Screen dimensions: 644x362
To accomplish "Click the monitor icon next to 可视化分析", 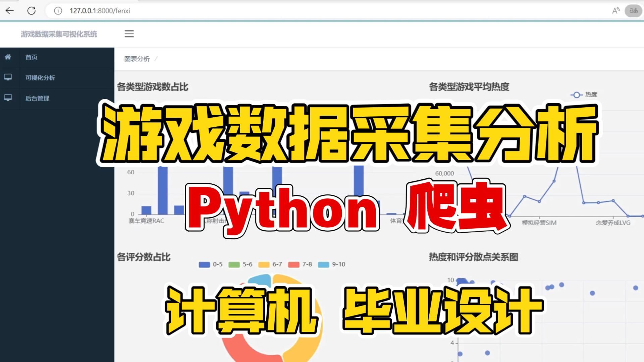I will click(x=8, y=77).
